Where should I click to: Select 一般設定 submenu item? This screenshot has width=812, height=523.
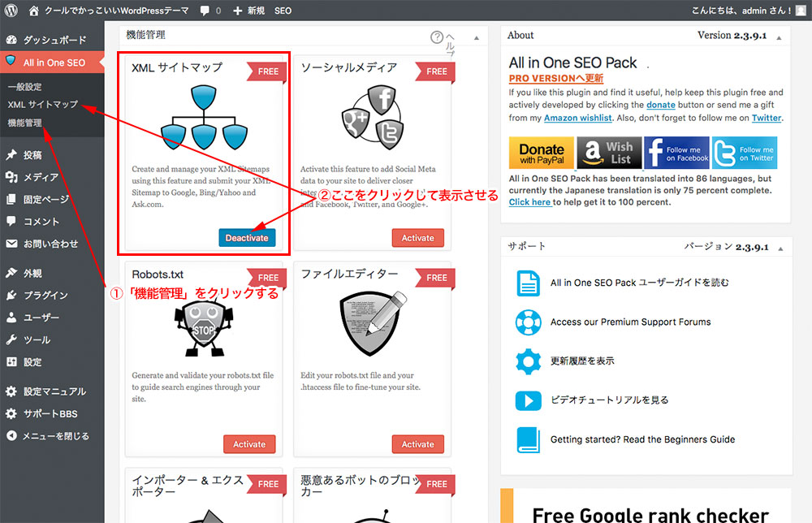[x=25, y=87]
